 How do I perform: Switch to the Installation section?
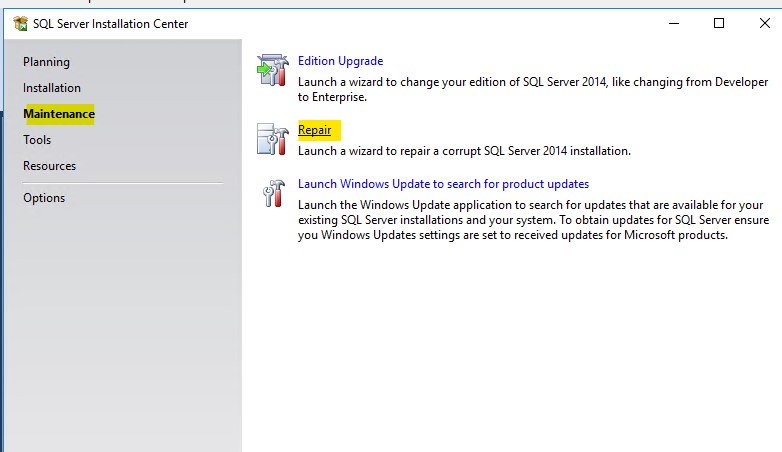(x=52, y=88)
